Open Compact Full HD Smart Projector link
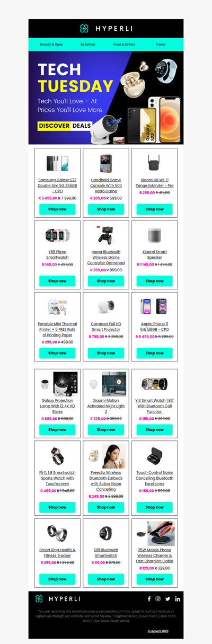Viewport: 212px width, 644px height. pos(106,327)
